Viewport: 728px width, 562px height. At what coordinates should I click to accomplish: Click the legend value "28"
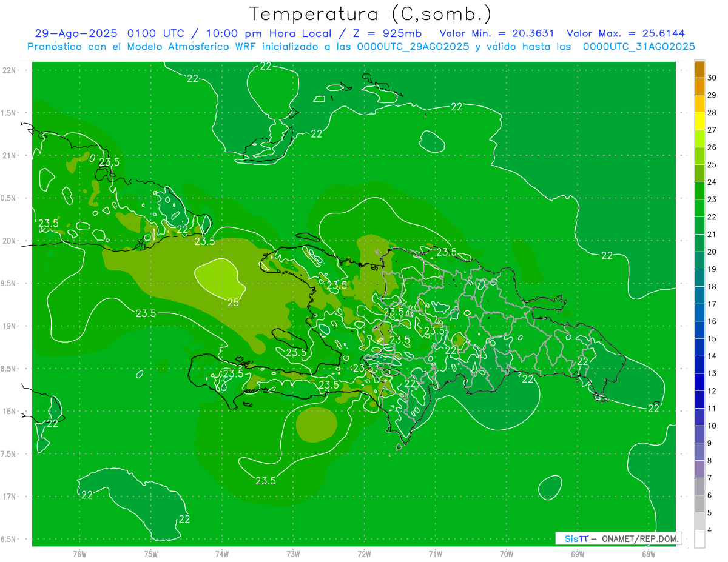point(712,113)
